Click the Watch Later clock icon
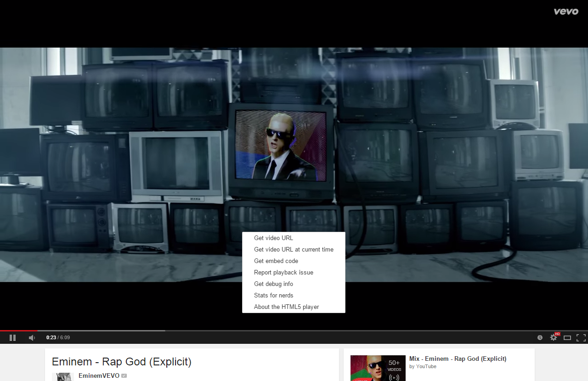 pyautogui.click(x=540, y=338)
